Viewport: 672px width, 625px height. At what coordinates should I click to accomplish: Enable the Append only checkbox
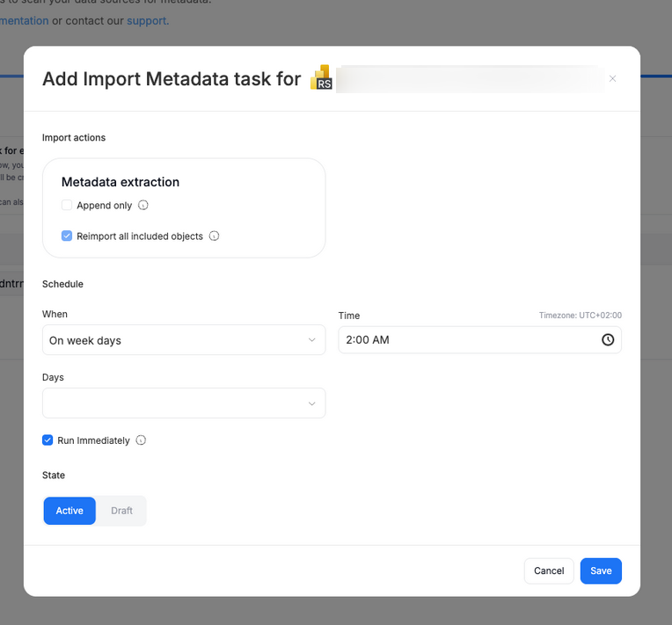(67, 205)
